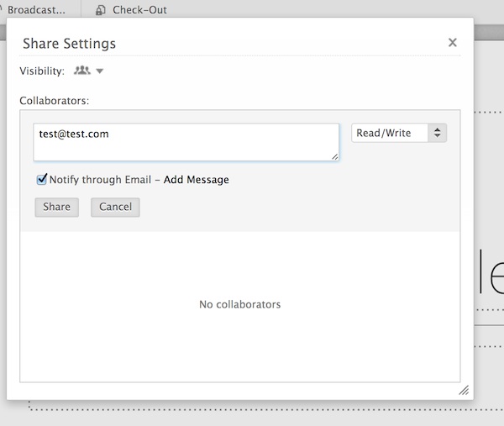
Task: Open the Read/Write permission dropdown
Action: (399, 133)
